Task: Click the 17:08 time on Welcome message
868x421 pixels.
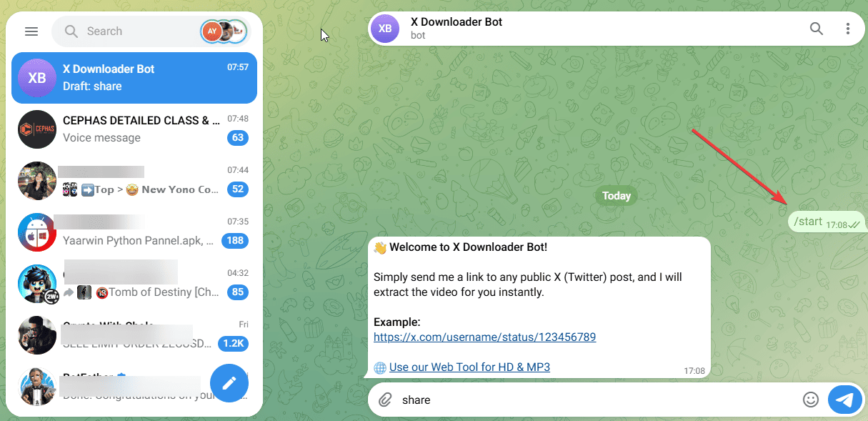Action: tap(694, 371)
